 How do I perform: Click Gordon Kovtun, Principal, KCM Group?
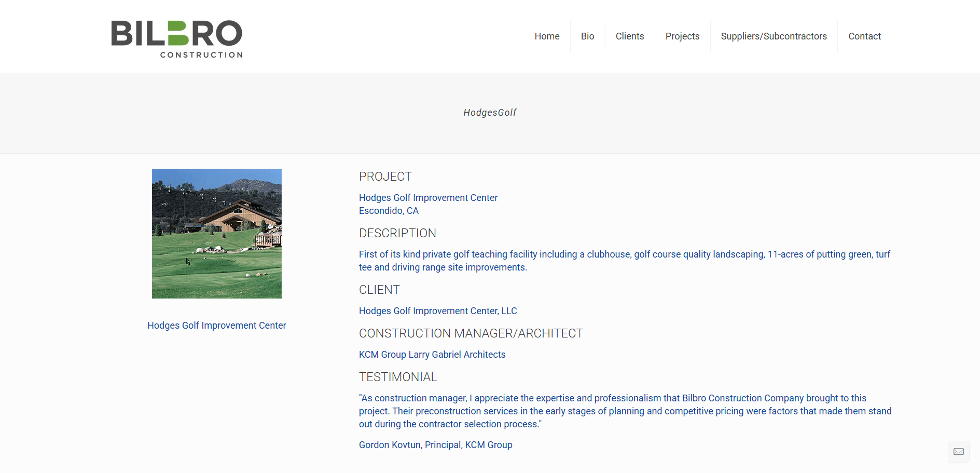435,445
